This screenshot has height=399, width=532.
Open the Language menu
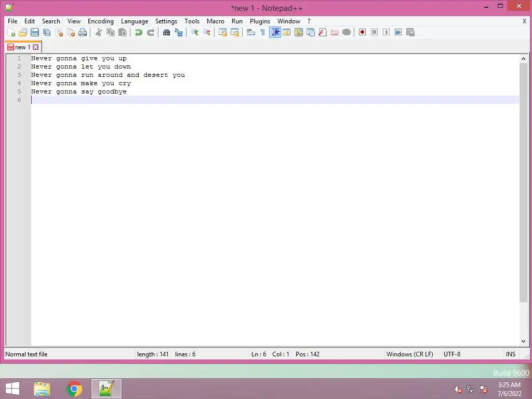[x=135, y=21]
